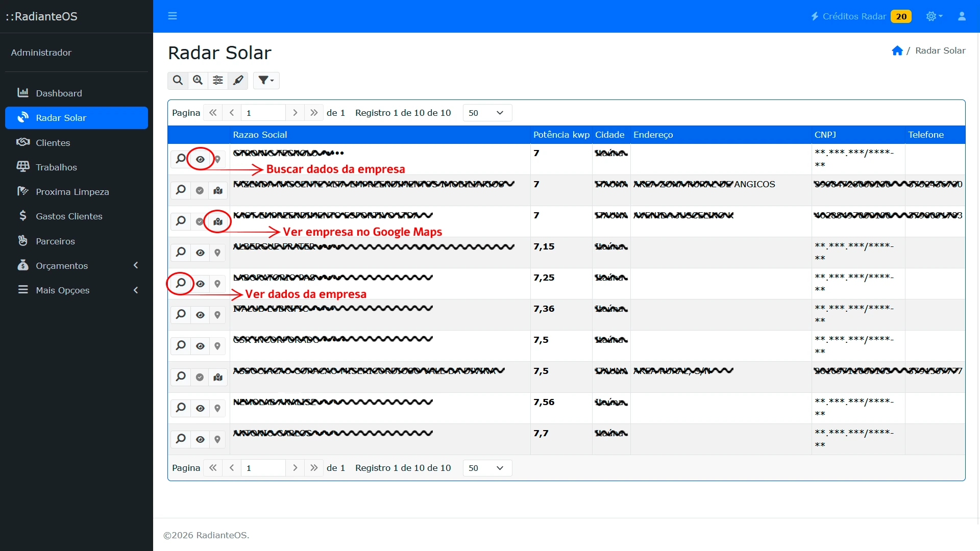Jump to last page in top pager

pyautogui.click(x=314, y=113)
